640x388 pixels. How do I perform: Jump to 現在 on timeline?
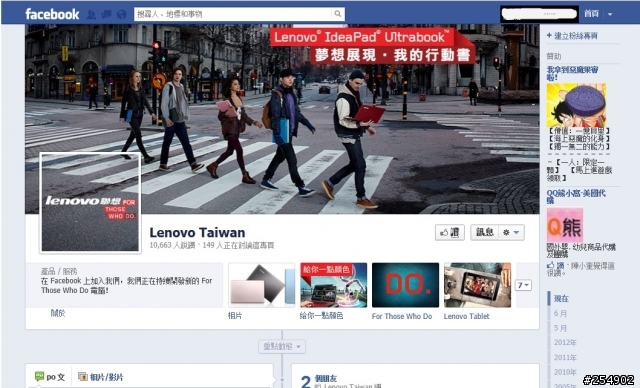point(561,299)
